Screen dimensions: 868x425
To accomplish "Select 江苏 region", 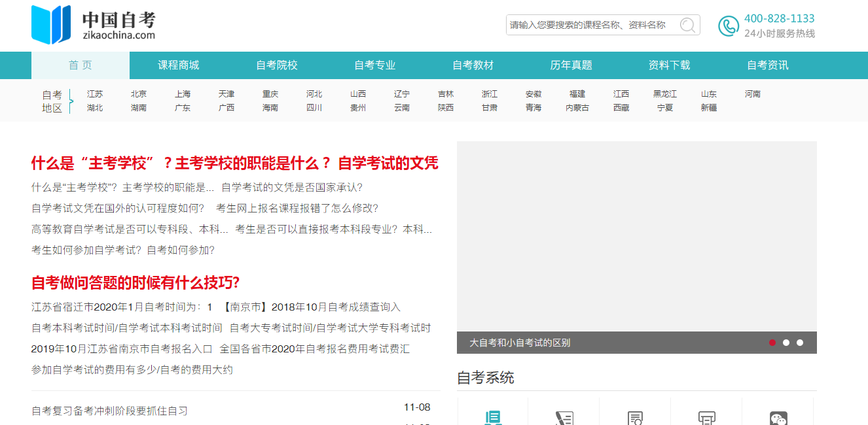I will pyautogui.click(x=95, y=94).
